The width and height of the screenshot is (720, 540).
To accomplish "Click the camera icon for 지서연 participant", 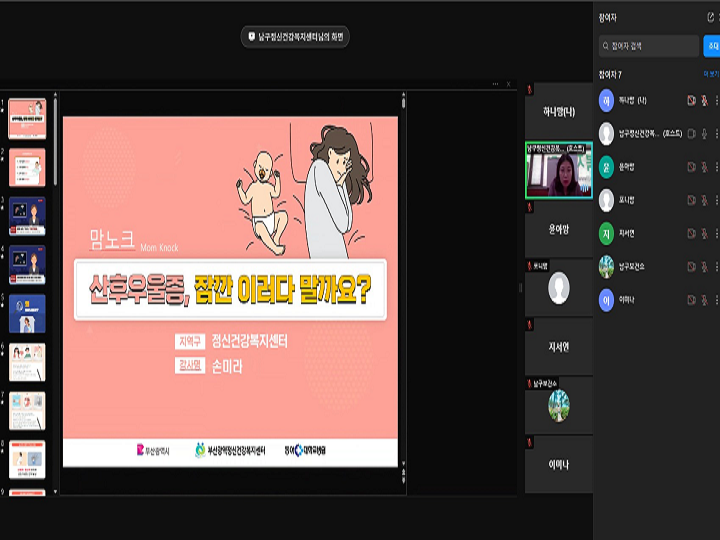I will [x=691, y=233].
